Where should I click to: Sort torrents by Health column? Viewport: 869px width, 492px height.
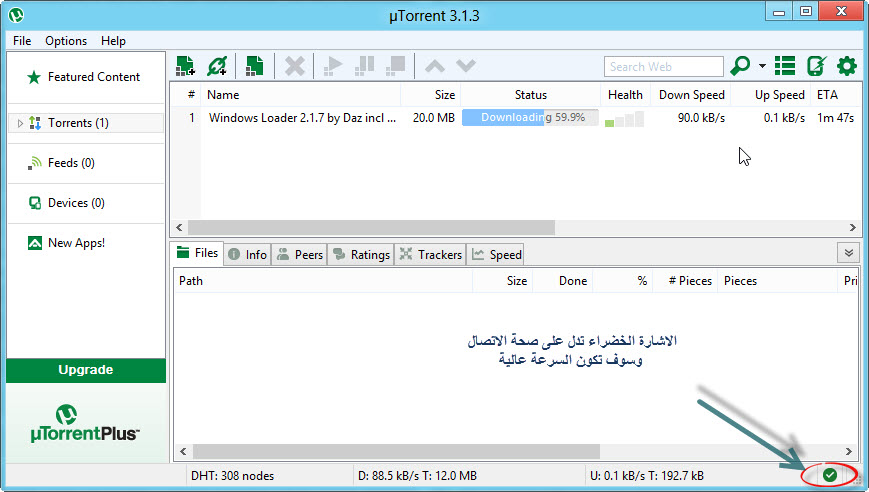(625, 95)
